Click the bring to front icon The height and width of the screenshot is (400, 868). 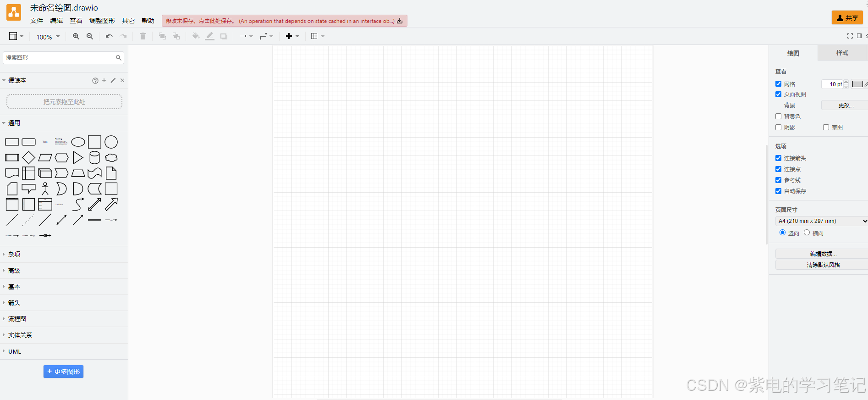click(162, 36)
